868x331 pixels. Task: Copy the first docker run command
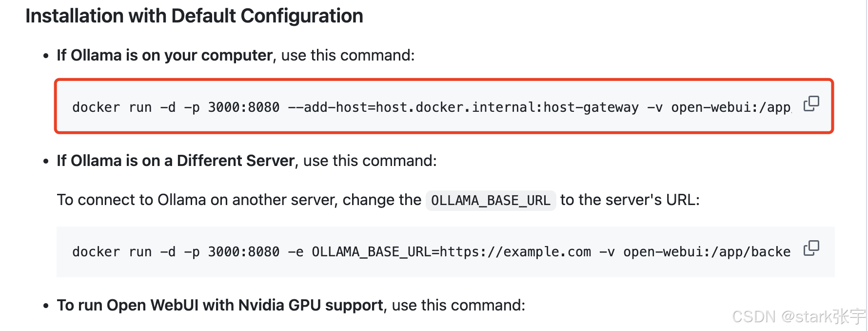811,103
